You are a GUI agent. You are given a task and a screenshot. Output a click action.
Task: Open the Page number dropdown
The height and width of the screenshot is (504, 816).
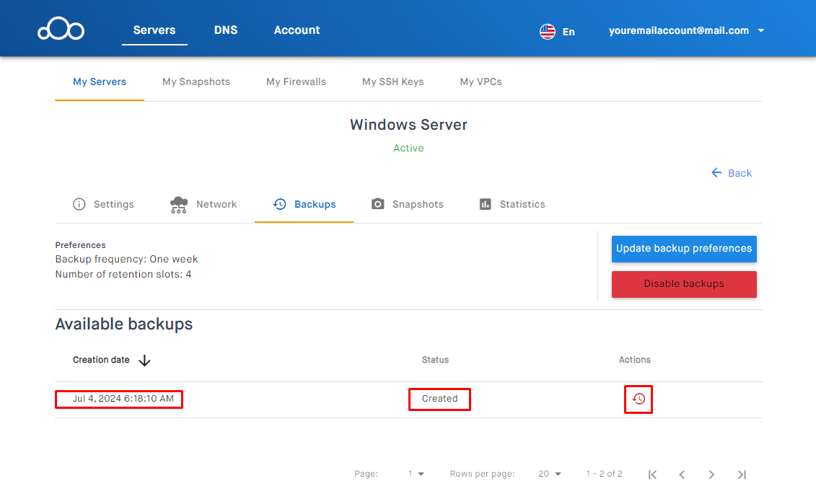tap(416, 474)
